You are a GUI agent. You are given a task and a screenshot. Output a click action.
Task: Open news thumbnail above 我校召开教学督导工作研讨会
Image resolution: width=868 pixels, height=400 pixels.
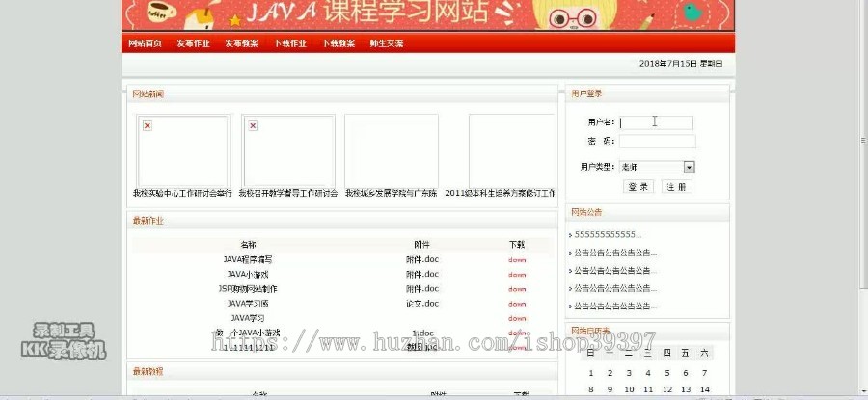[287, 150]
